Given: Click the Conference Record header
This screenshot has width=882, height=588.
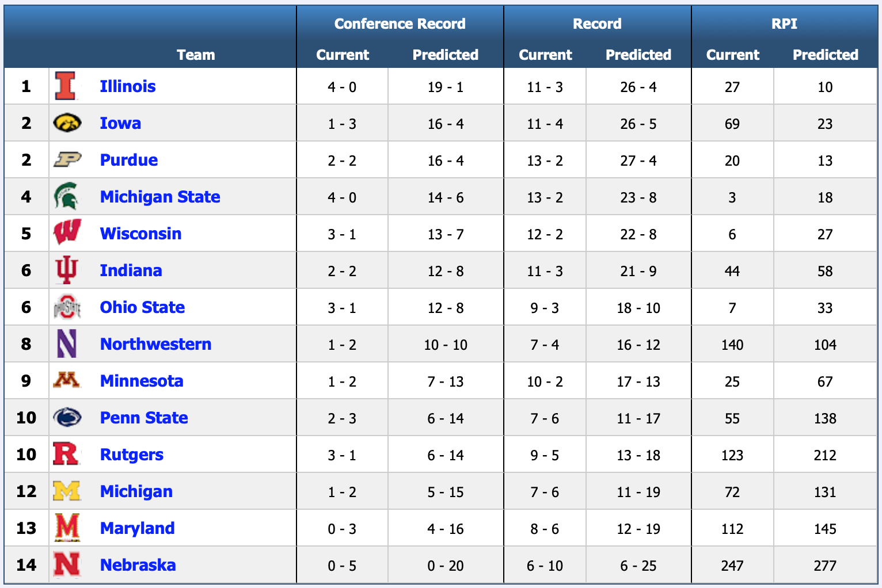Looking at the screenshot, I should pos(400,24).
